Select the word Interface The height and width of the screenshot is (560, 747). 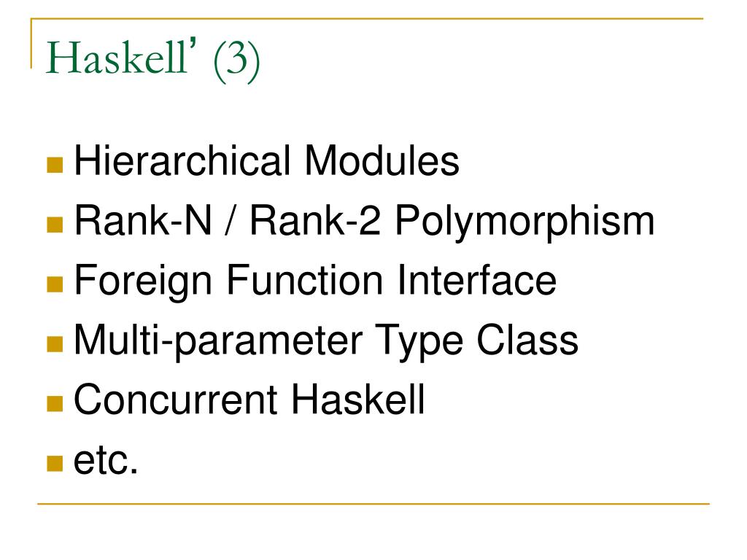(x=477, y=279)
